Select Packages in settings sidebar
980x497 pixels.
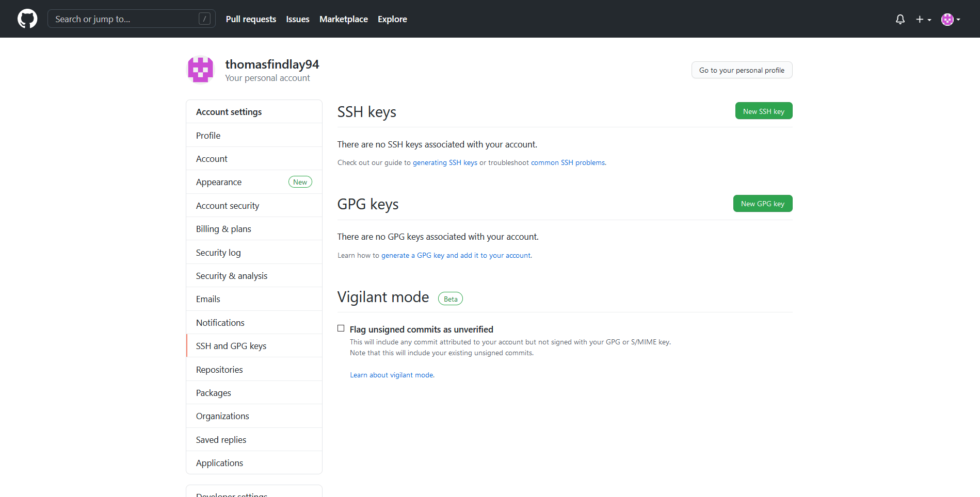click(x=254, y=393)
